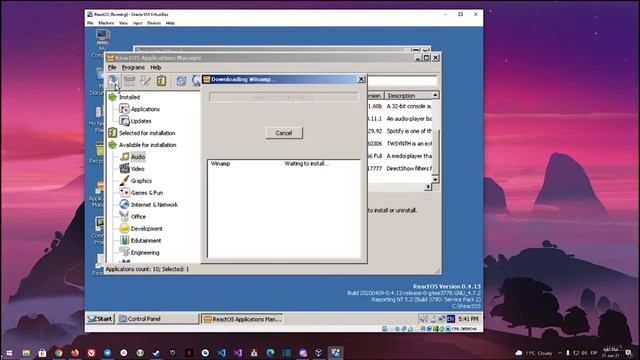
Task: Select Available for installation node
Action: [x=147, y=145]
